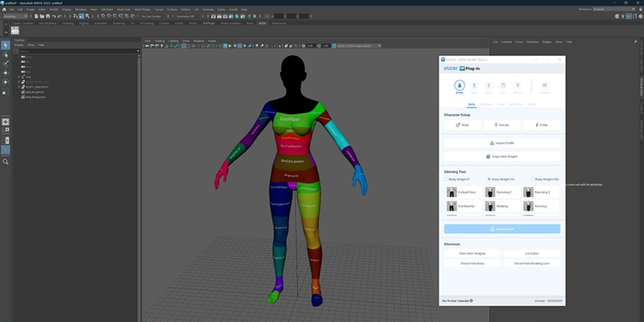Image resolution: width=644 pixels, height=322 pixels.
Task: Select the Furniture category icon in inZOI plug-in
Action: pos(544,85)
